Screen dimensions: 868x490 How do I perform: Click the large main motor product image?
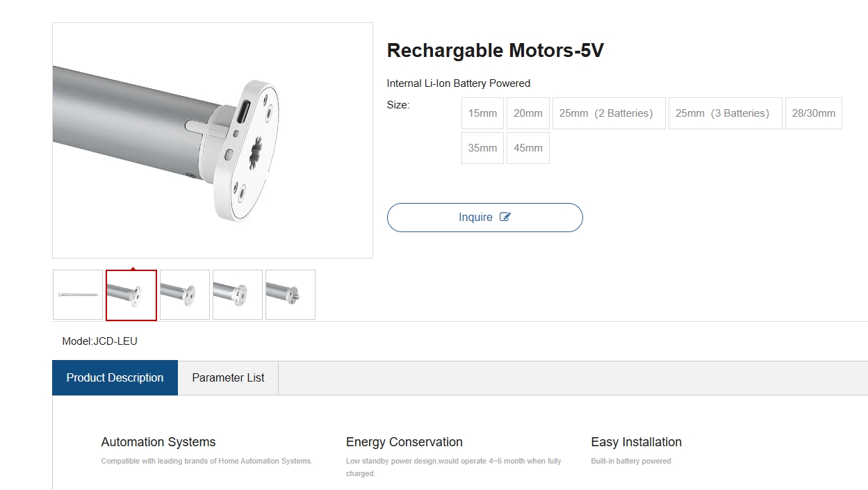[x=213, y=140]
